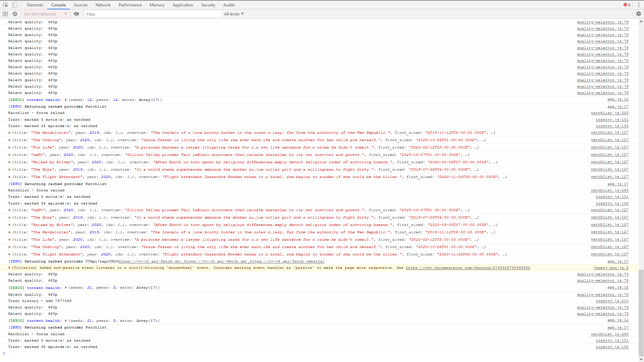The height and width of the screenshot is (362, 644).
Task: Open the tv-v2.api-fetch.sh URL link
Action: 150,261
